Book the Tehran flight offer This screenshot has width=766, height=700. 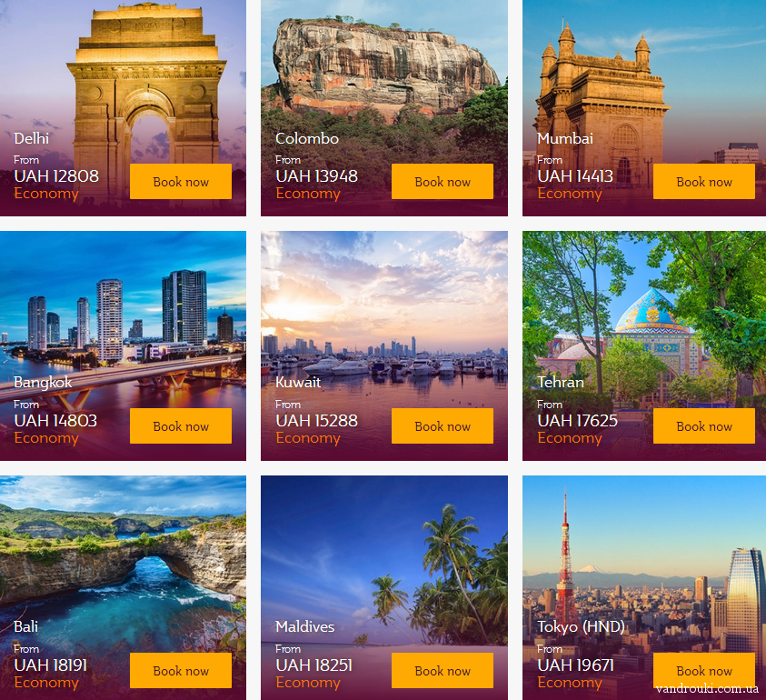click(x=704, y=425)
